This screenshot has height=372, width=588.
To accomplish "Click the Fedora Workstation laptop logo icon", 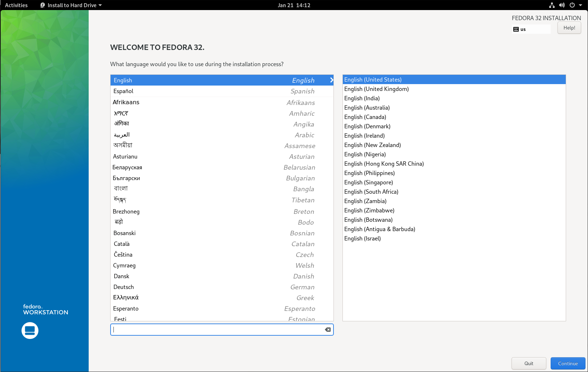I will pyautogui.click(x=30, y=331).
